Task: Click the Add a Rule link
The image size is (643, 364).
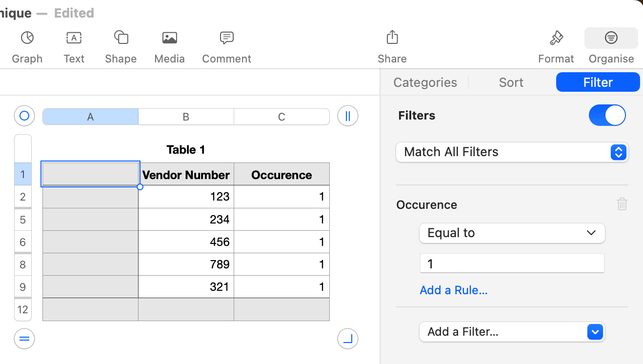Action: click(x=453, y=290)
